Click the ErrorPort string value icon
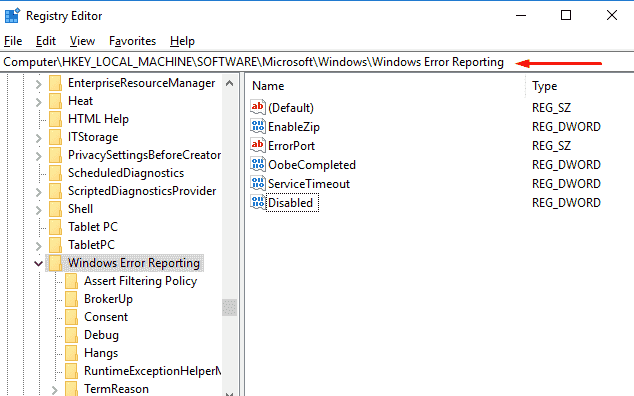The image size is (634, 396). 258,145
